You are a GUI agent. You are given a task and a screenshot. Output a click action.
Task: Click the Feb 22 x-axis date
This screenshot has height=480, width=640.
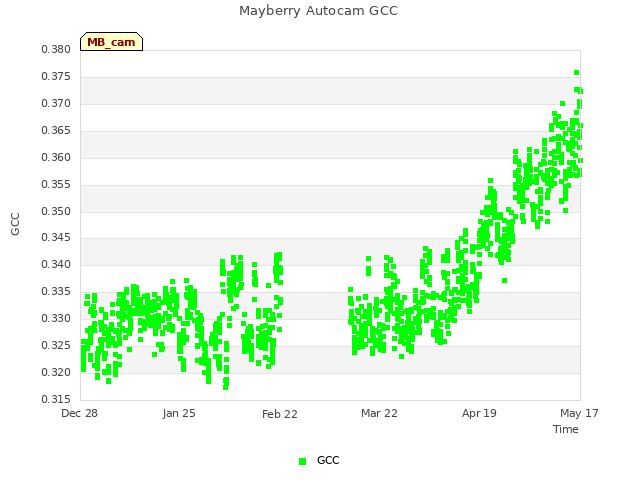pyautogui.click(x=280, y=414)
